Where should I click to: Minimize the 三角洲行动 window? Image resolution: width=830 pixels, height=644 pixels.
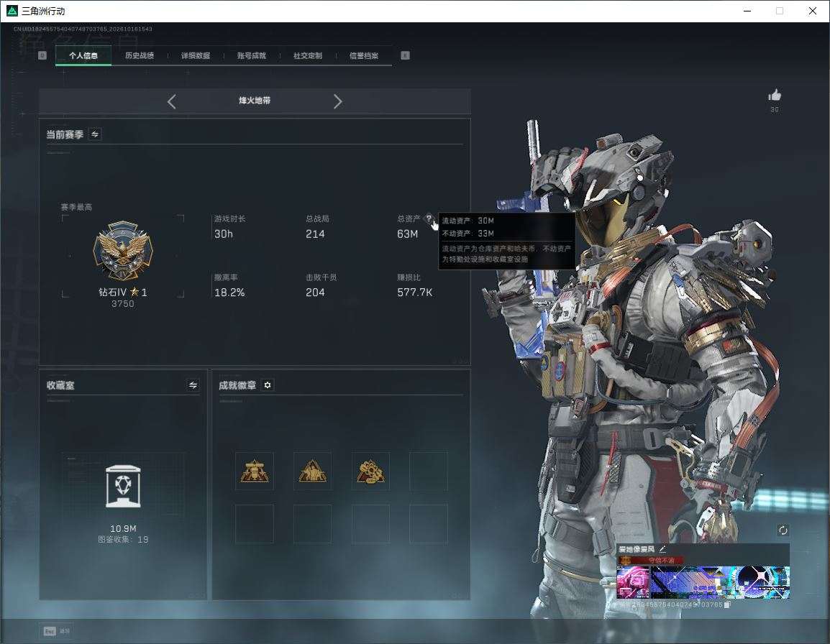[x=747, y=11]
